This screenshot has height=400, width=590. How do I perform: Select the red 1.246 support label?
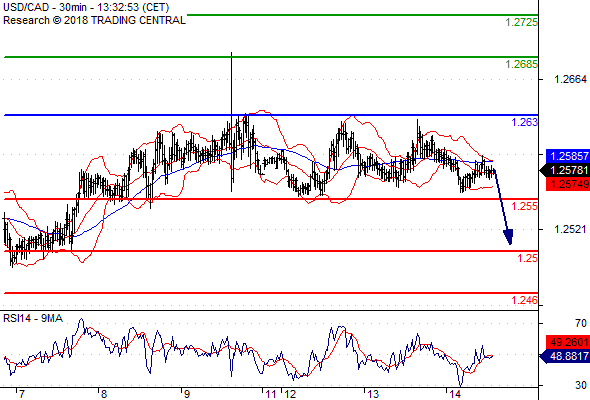(525, 300)
